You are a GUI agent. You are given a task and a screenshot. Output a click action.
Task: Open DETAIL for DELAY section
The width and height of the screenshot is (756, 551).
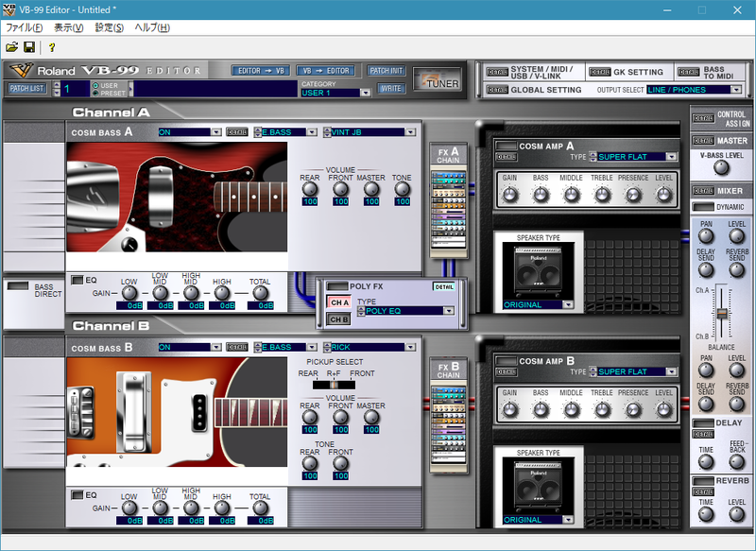point(703,435)
